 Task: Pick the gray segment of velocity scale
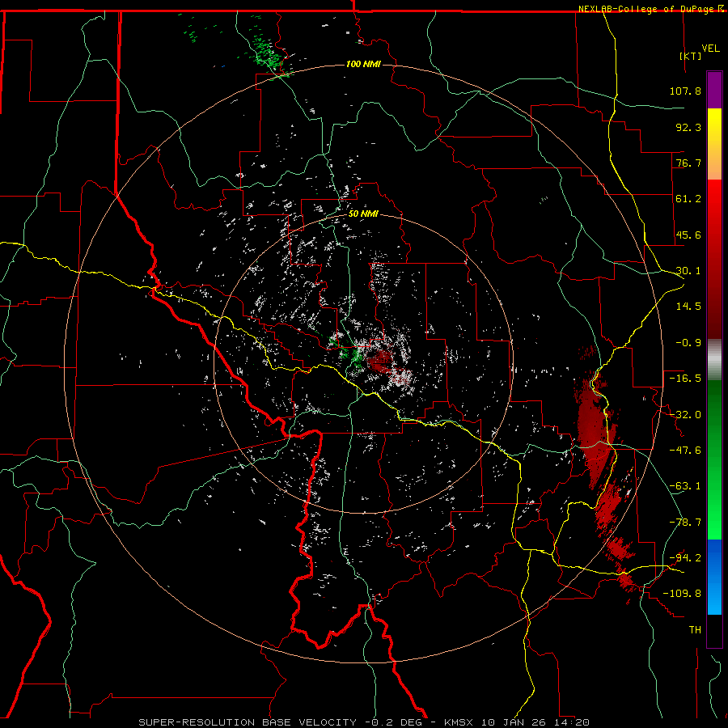click(x=714, y=359)
